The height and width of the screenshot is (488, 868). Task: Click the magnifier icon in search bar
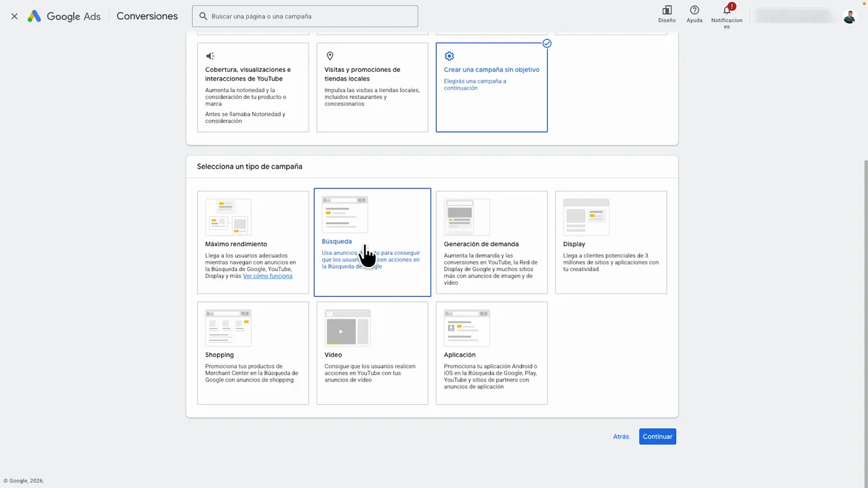[203, 16]
